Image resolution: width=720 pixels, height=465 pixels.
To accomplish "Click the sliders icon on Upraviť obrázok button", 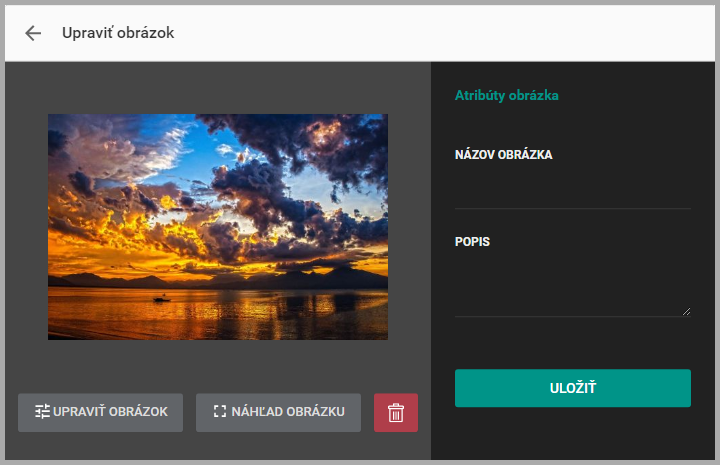I will point(42,411).
